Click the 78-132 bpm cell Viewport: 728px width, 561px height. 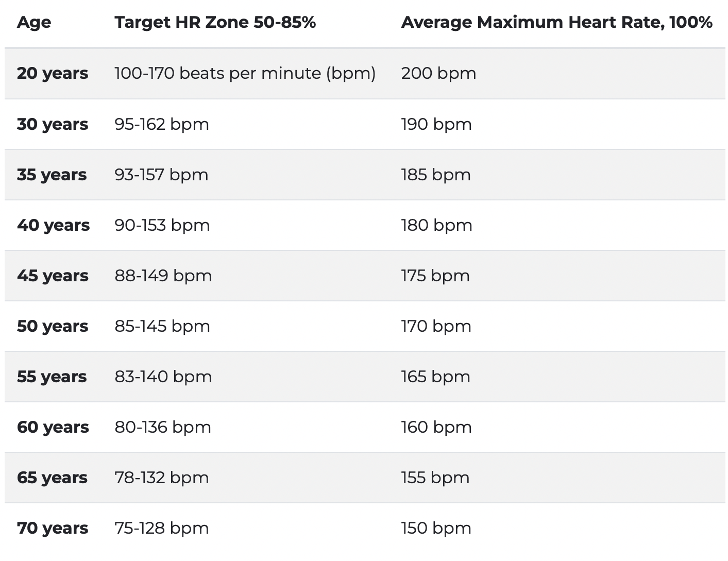[x=161, y=478]
